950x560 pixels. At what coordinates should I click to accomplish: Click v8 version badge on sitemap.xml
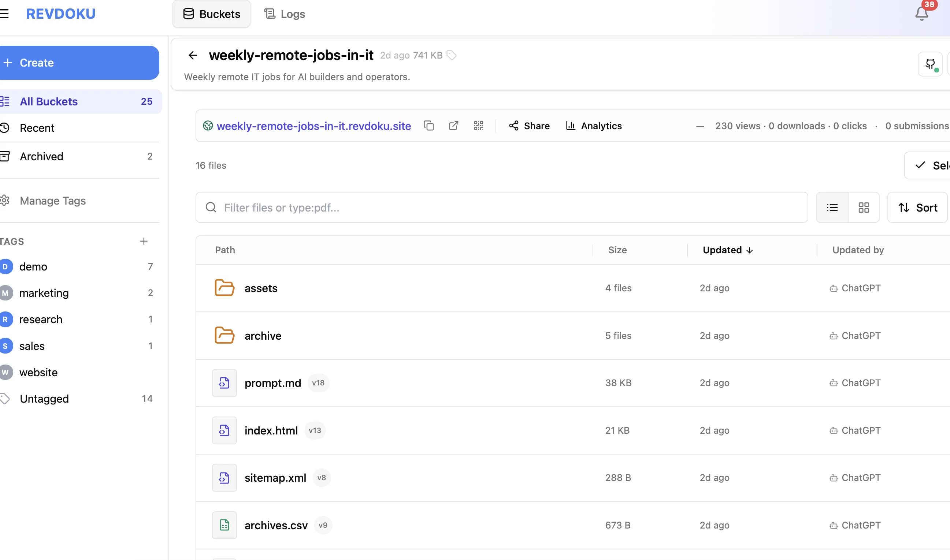322,478
